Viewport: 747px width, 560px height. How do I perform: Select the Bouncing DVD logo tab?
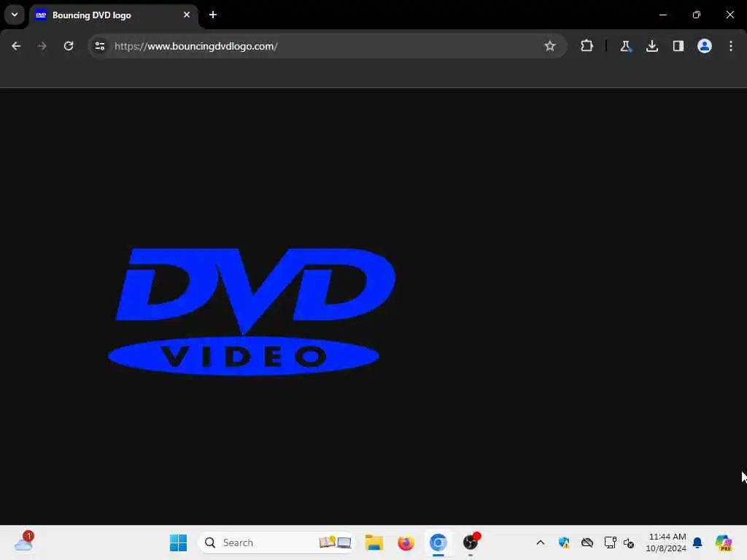tap(113, 15)
